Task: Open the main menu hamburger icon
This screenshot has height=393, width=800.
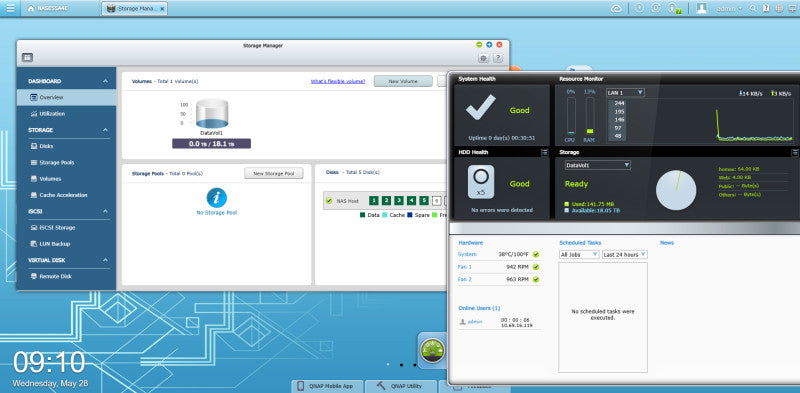Action: coord(10,8)
